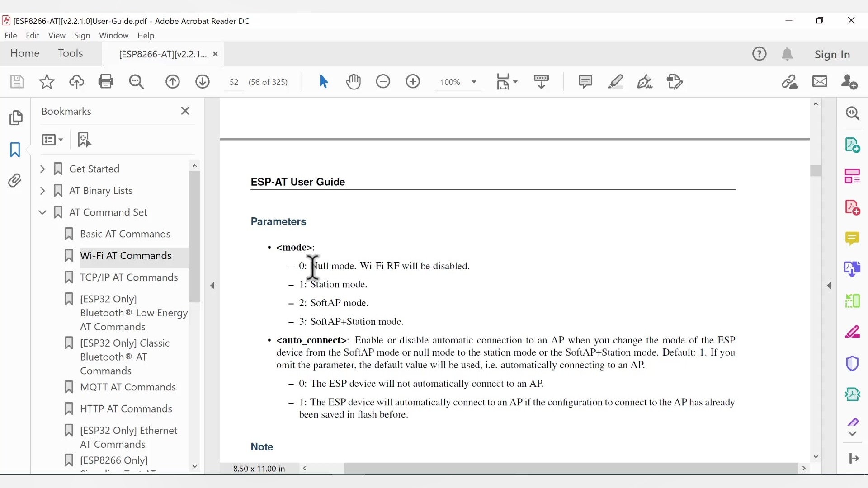868x488 pixels.
Task: Open the 100% zoom level dropdown
Action: [x=474, y=82]
